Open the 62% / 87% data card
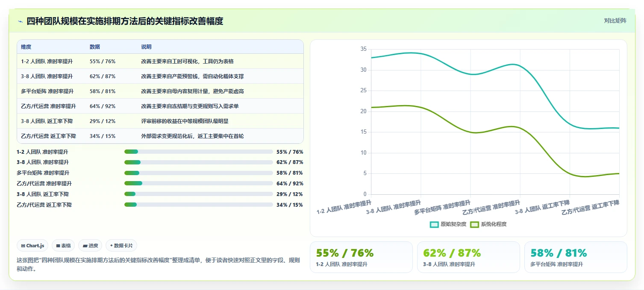 tap(468, 257)
